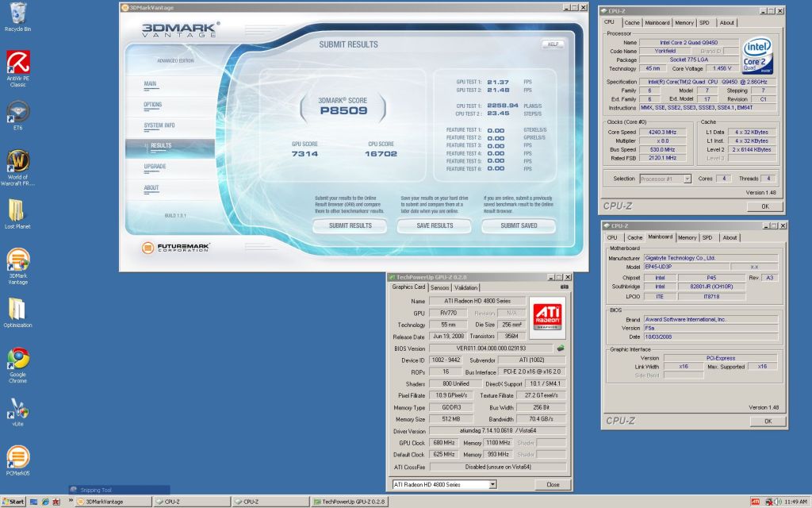Open the Optimization folder on the desktop

pos(17,313)
